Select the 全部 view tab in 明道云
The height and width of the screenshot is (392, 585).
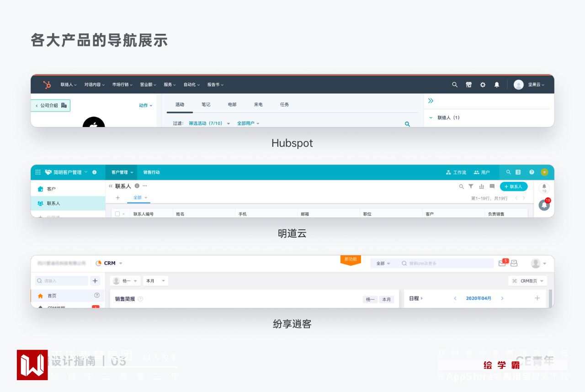[138, 198]
